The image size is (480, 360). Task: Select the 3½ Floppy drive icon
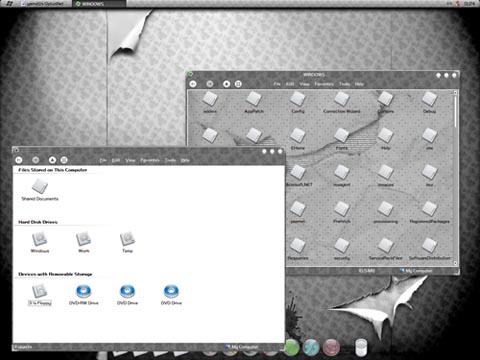(x=40, y=294)
